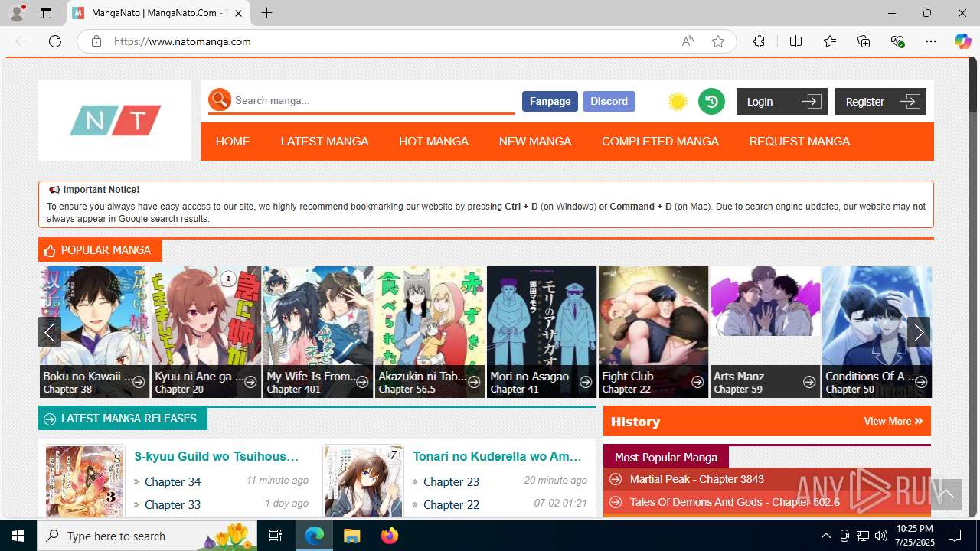Image resolution: width=980 pixels, height=551 pixels.
Task: Open Browser essentials heart icon
Action: (898, 41)
